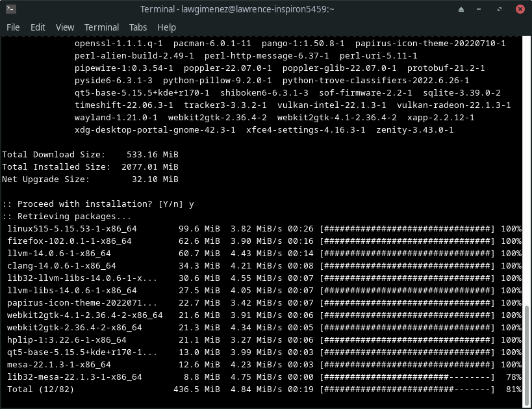Open the Edit menu
This screenshot has width=532, height=409.
point(38,27)
